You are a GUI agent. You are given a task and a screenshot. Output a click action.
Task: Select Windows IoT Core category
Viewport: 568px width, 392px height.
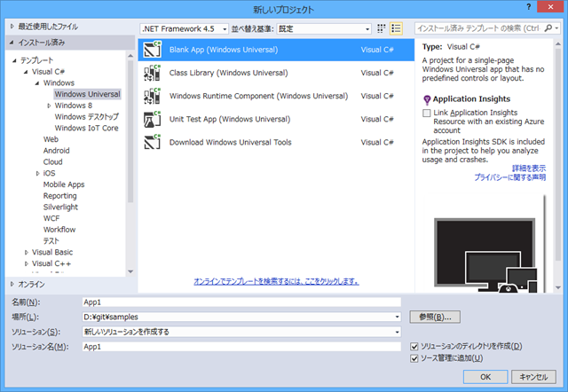pos(87,128)
